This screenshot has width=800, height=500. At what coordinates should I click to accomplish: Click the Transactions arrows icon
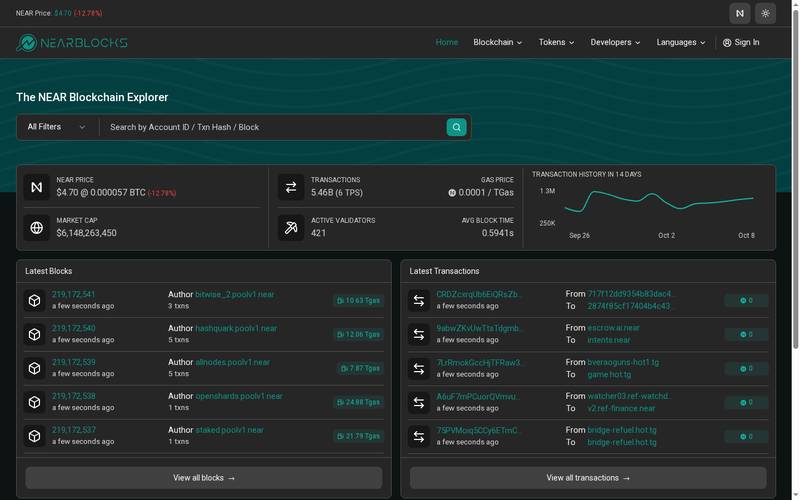tap(291, 187)
